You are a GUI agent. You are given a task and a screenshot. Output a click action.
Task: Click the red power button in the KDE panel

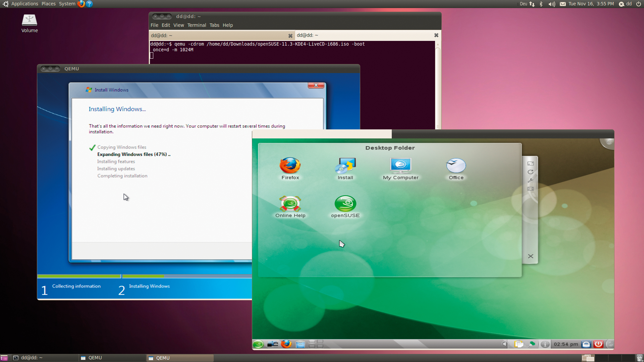tap(598, 344)
